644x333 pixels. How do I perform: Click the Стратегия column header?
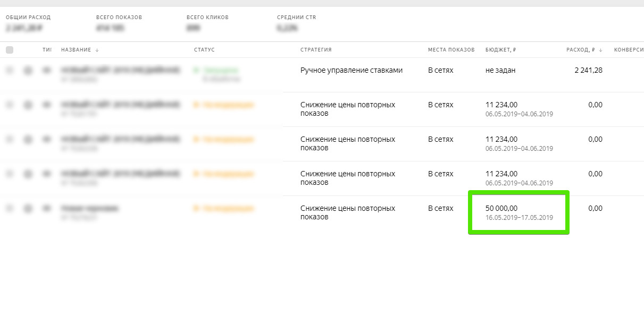click(x=316, y=50)
